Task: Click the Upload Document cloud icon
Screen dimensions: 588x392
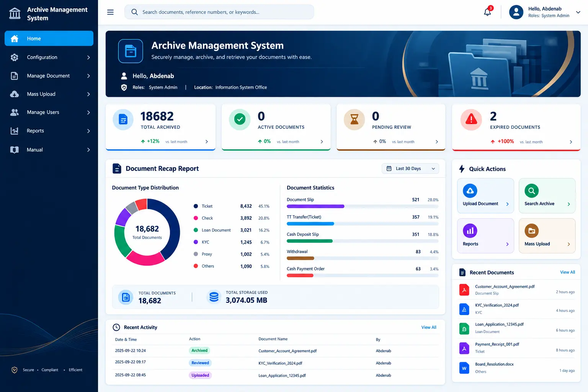Action: 470,191
